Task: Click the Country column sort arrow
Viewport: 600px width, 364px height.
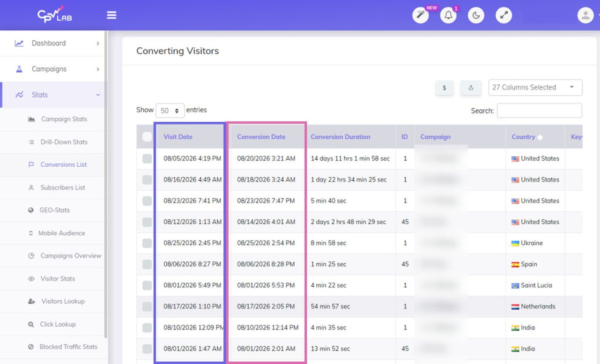Action: [x=540, y=138]
